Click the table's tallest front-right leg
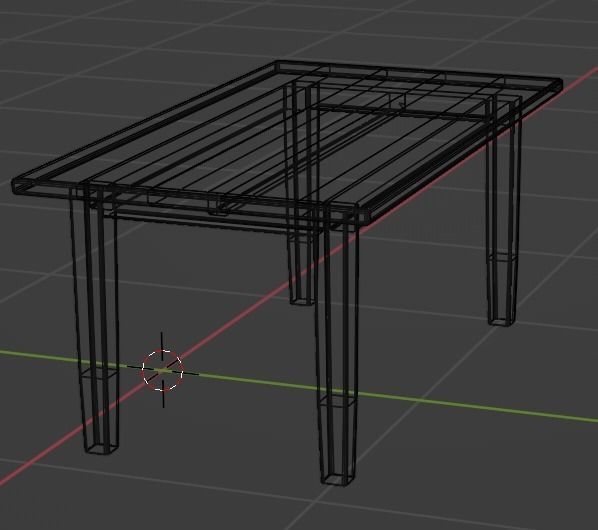Screen dimensions: 598x530 tap(337, 346)
